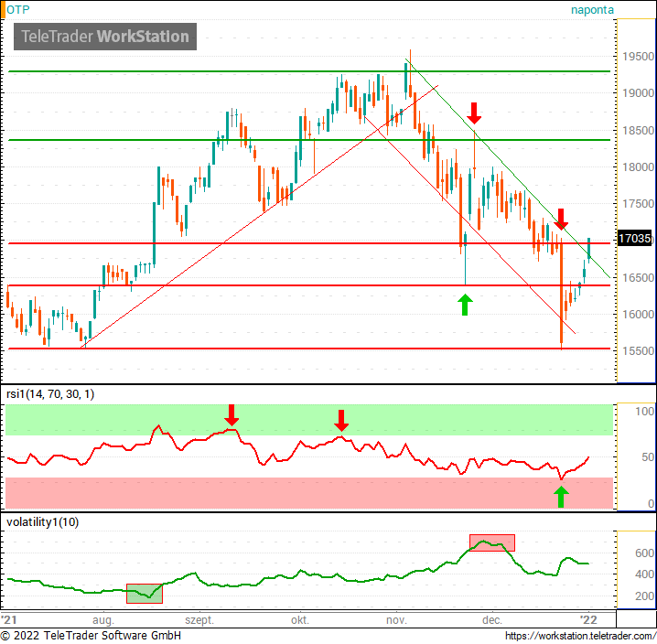Screen dimensions: 657x644
Task: Click the volatility scale value 200
Action: 644,596
